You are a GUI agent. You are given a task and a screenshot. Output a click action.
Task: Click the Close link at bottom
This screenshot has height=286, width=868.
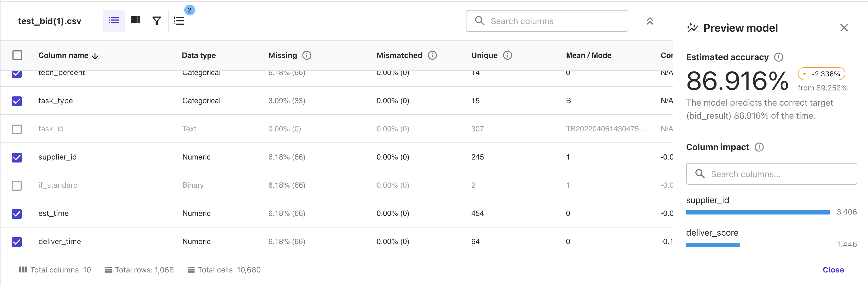tap(833, 269)
